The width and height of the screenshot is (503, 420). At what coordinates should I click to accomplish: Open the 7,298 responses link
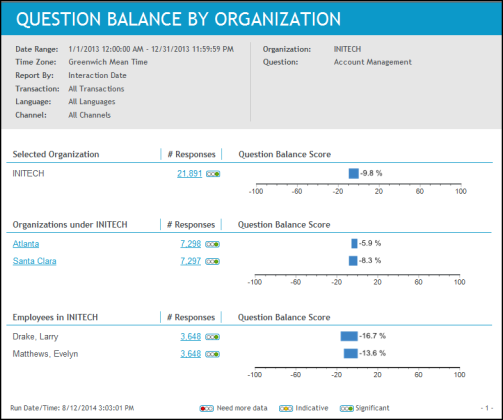click(x=191, y=244)
